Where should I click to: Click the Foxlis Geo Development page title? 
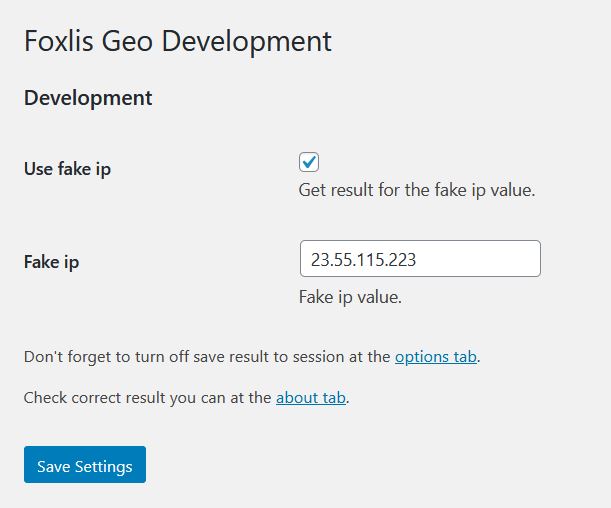pos(178,41)
